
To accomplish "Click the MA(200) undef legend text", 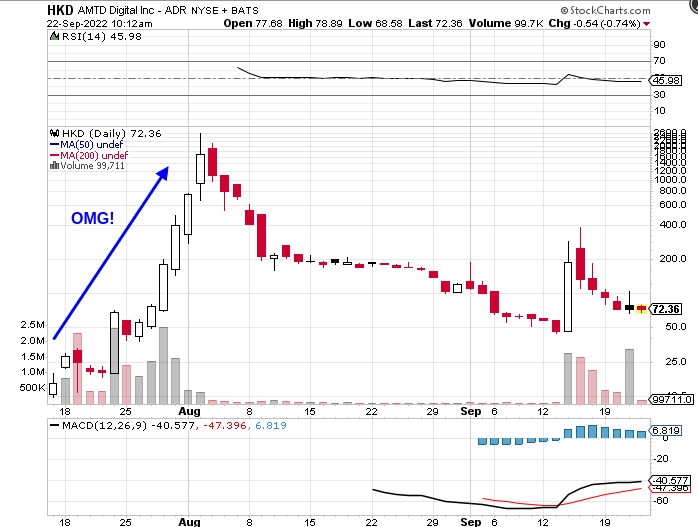I will tap(94, 155).
